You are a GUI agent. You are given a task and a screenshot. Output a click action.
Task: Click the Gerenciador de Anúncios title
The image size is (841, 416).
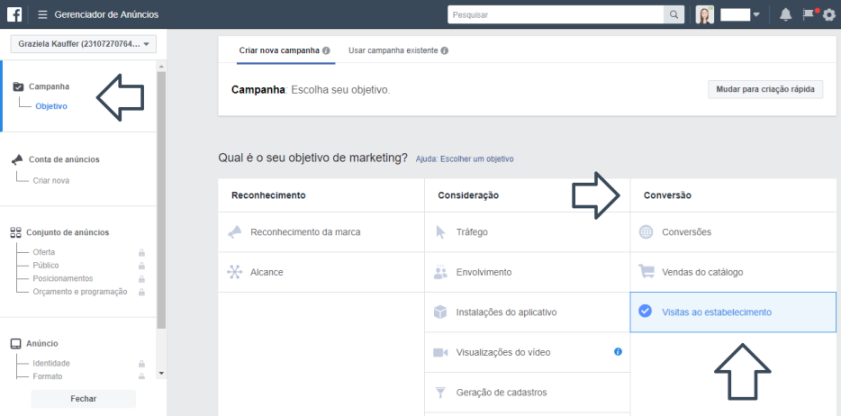pyautogui.click(x=106, y=14)
